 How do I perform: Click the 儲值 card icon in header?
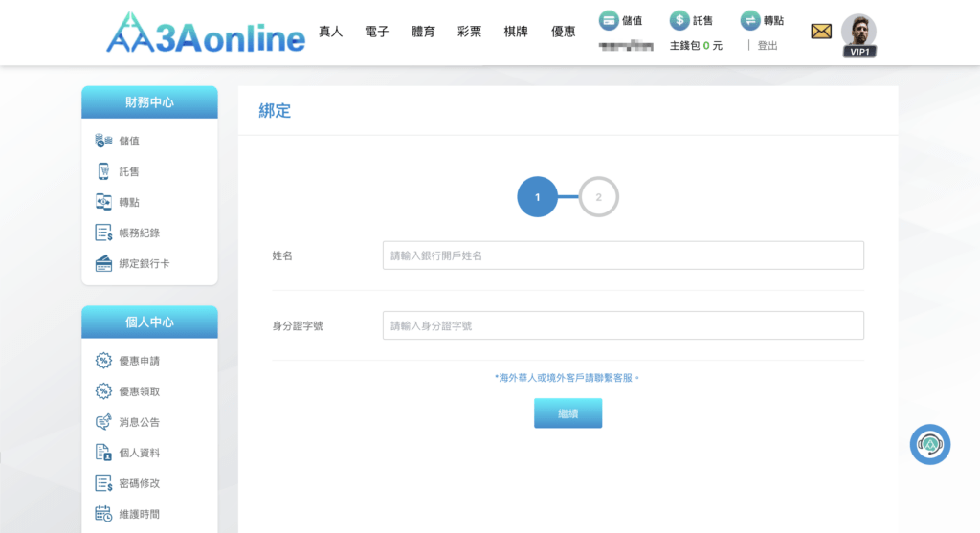609,20
